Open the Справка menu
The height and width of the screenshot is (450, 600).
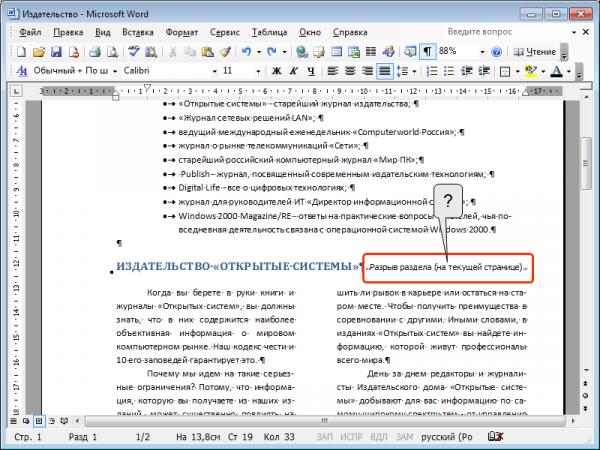[350, 32]
